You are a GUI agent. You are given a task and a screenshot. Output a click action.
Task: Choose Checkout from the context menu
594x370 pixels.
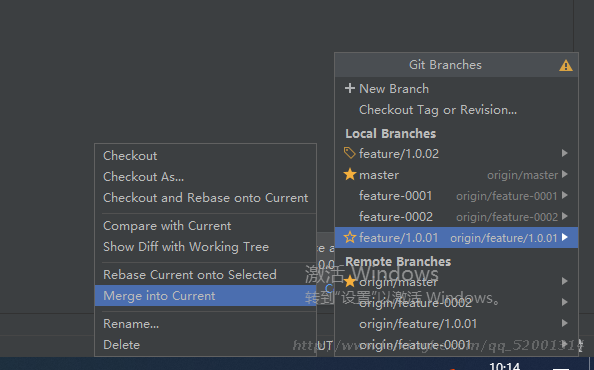pos(206,156)
